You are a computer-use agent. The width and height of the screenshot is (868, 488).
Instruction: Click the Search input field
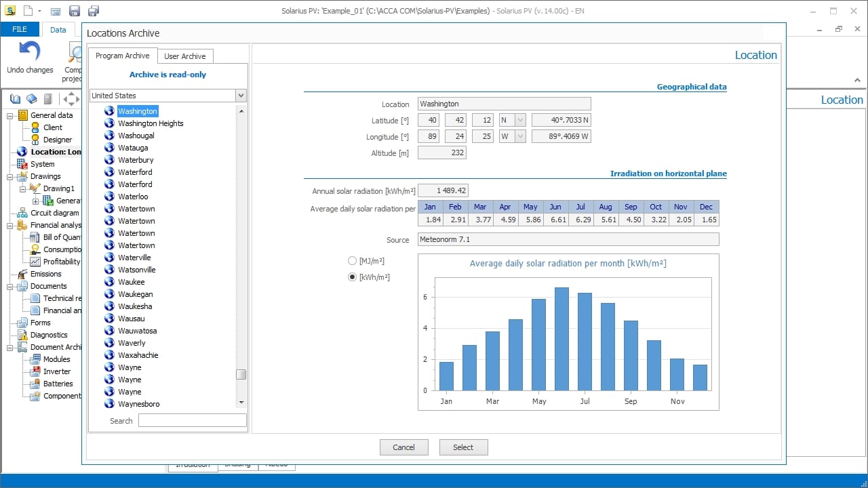coord(193,421)
